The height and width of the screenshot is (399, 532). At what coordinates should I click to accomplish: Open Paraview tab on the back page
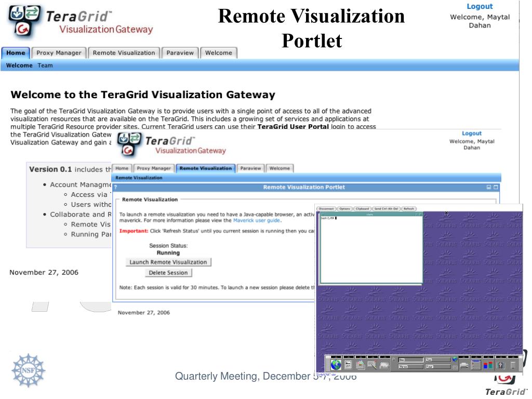pos(180,53)
